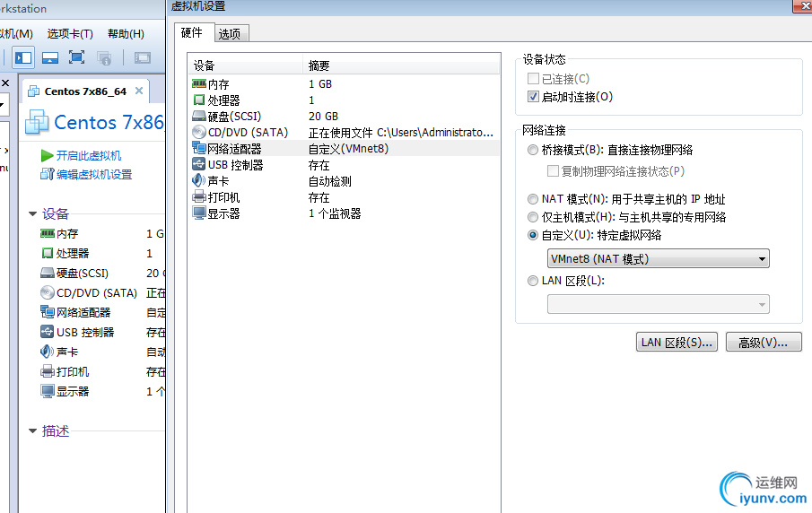Select 桥接模式(B) radio button
The image size is (812, 513).
[533, 150]
